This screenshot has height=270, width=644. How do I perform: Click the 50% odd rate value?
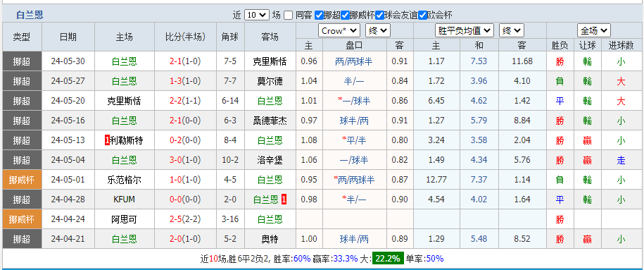(x=435, y=259)
